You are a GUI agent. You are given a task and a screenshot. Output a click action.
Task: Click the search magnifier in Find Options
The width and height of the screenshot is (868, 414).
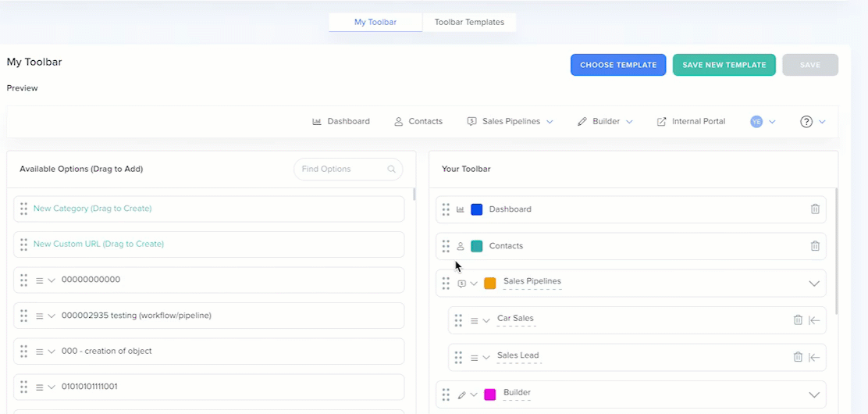[x=392, y=170]
